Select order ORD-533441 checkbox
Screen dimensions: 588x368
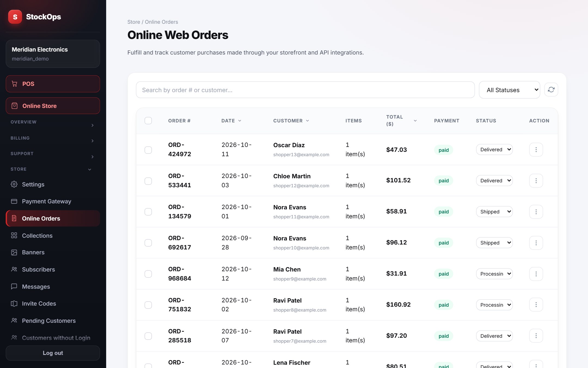[x=148, y=181]
